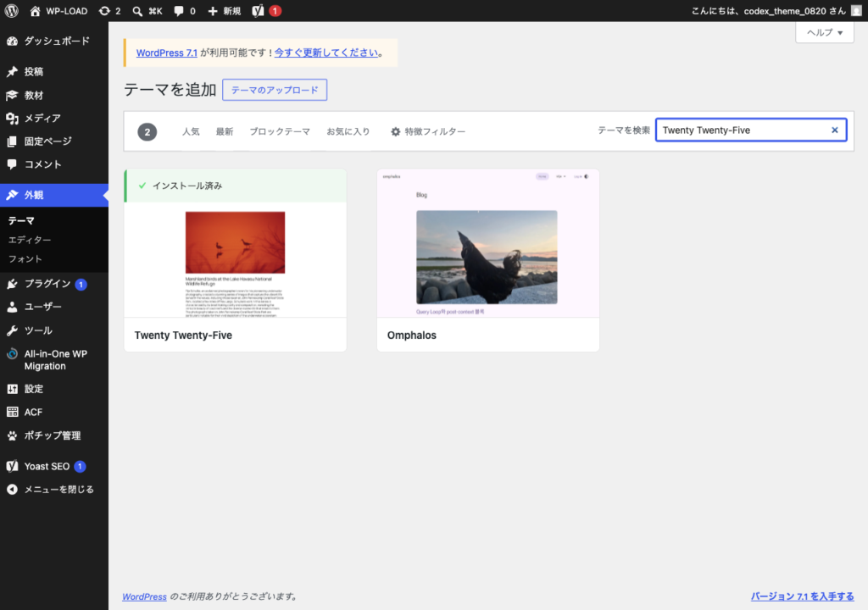The width and height of the screenshot is (868, 610).
Task: Open プラグイン plug icon menu
Action: point(54,284)
